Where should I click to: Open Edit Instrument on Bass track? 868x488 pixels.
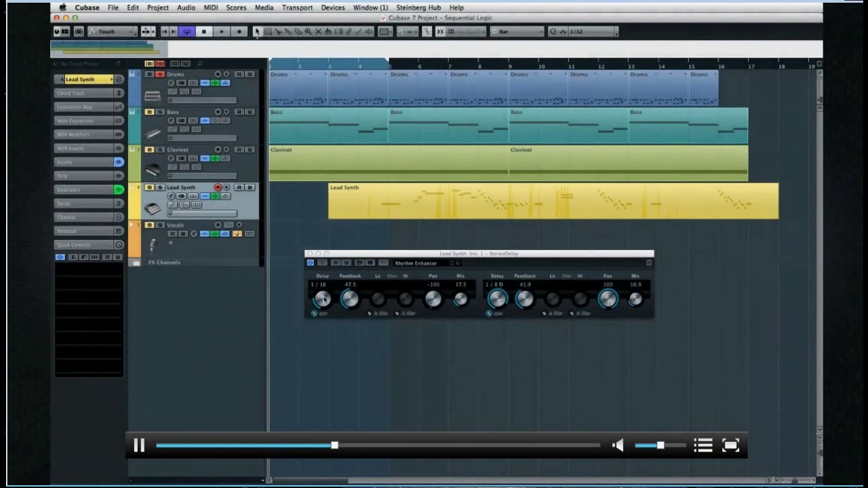[x=171, y=121]
